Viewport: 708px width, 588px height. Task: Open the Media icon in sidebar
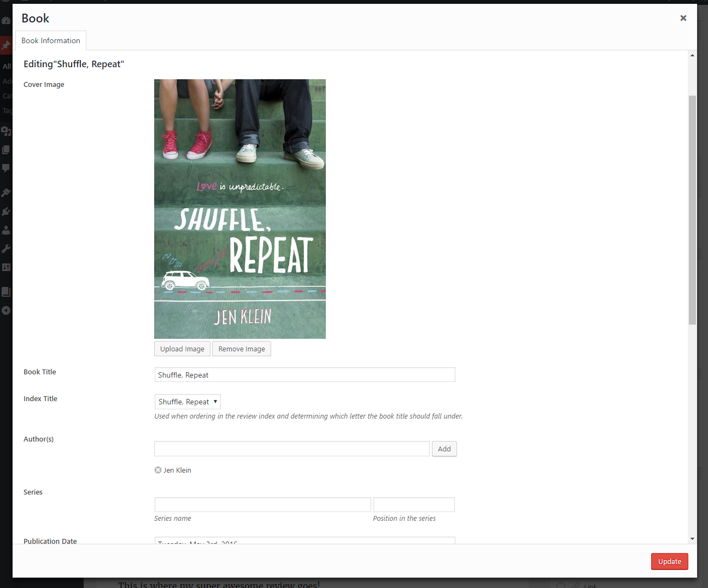click(x=6, y=131)
